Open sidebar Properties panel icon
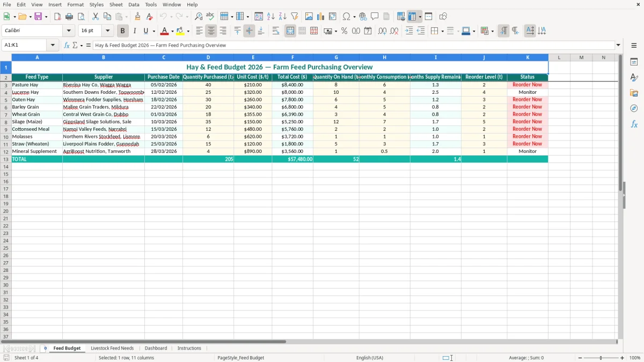This screenshot has width=644, height=362. click(x=634, y=62)
